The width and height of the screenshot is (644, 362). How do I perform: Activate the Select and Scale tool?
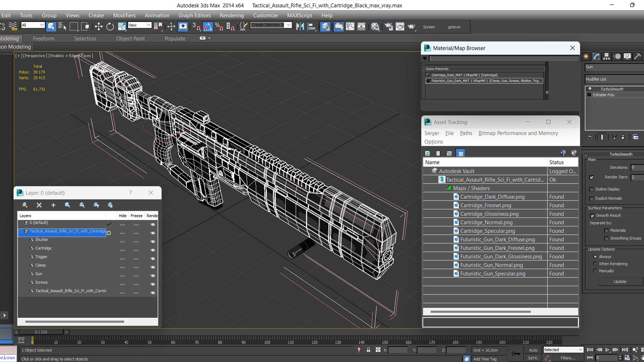[121, 26]
